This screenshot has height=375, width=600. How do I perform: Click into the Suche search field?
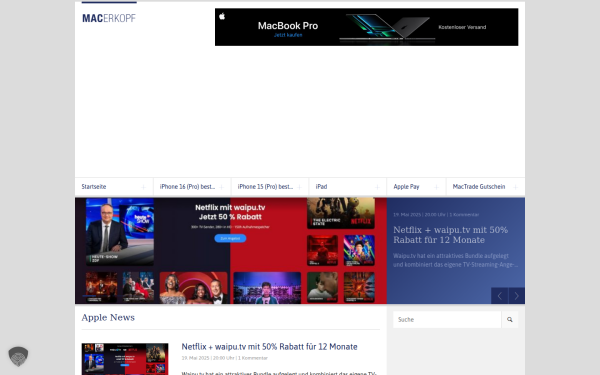pyautogui.click(x=447, y=320)
